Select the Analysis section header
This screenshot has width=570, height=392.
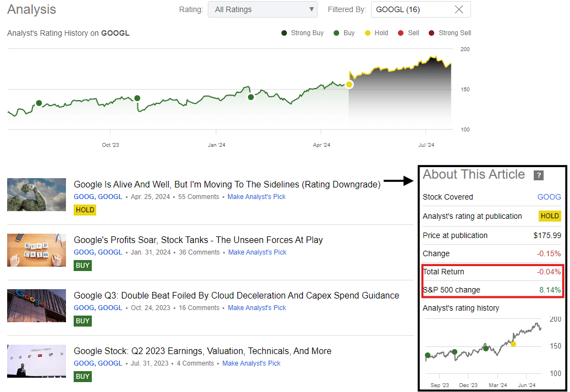(31, 9)
